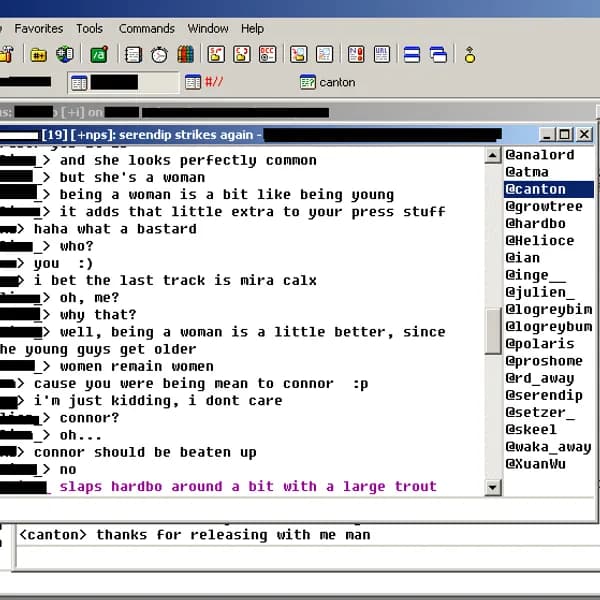Click the timer clock icon in toolbar
Image resolution: width=600 pixels, height=600 pixels.
[x=159, y=54]
